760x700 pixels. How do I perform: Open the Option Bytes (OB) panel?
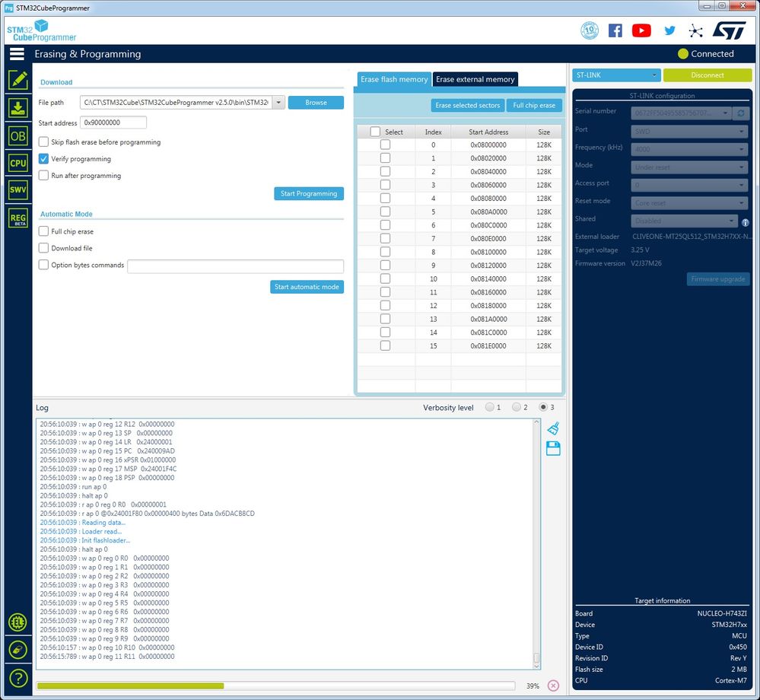(x=18, y=135)
